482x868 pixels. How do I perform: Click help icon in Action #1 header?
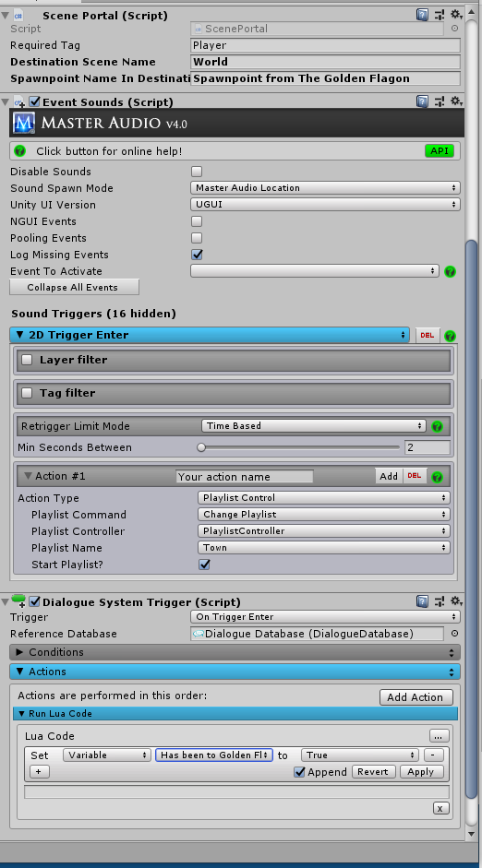point(437,477)
